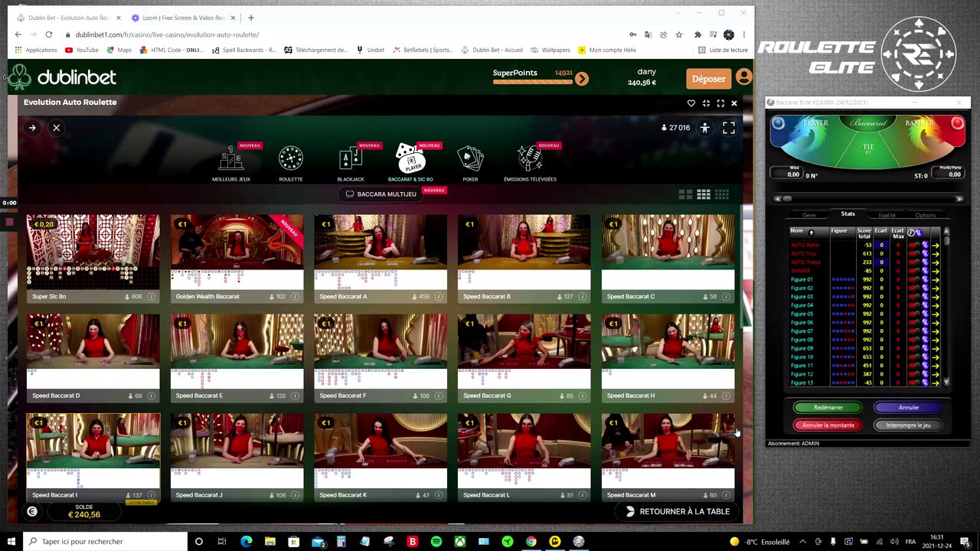Switch to small grid view icon
This screenshot has height=551, width=980.
pos(722,194)
